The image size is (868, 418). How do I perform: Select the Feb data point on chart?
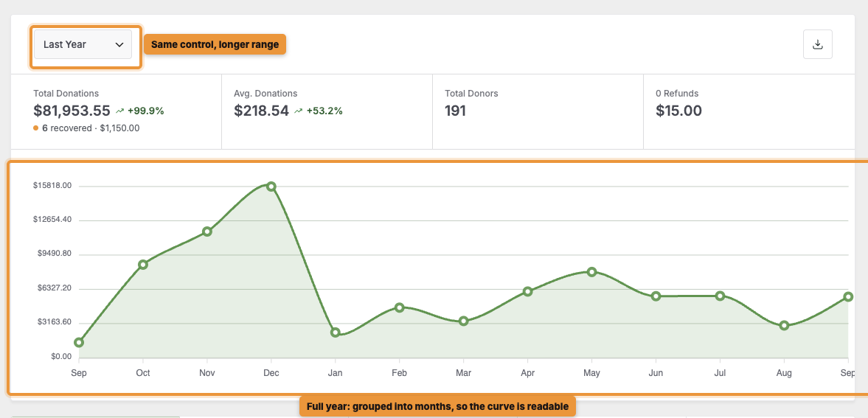399,307
